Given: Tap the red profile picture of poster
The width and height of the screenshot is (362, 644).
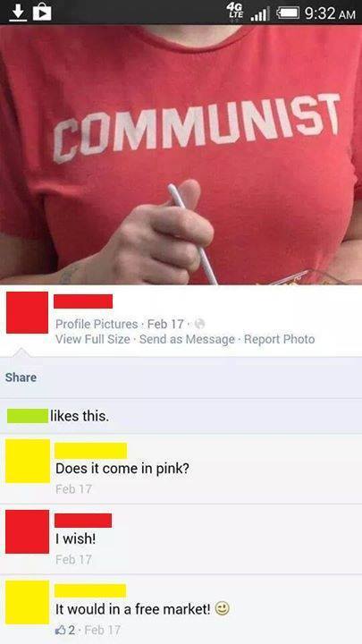Looking at the screenshot, I should (27, 312).
